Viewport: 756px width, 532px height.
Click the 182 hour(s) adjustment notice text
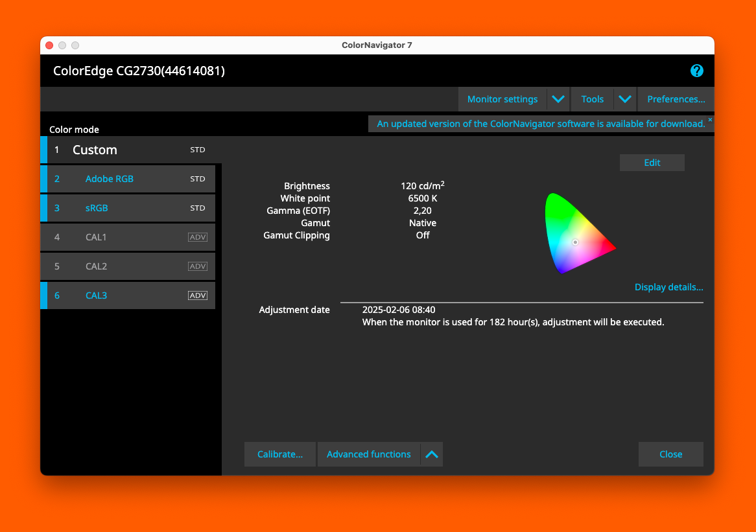pyautogui.click(x=513, y=323)
